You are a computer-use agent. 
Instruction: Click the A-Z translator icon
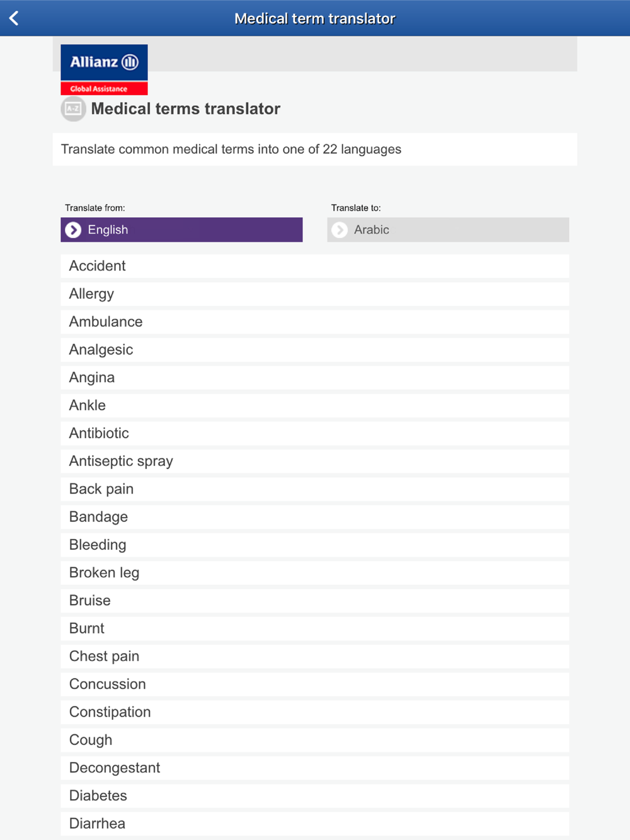[x=73, y=109]
